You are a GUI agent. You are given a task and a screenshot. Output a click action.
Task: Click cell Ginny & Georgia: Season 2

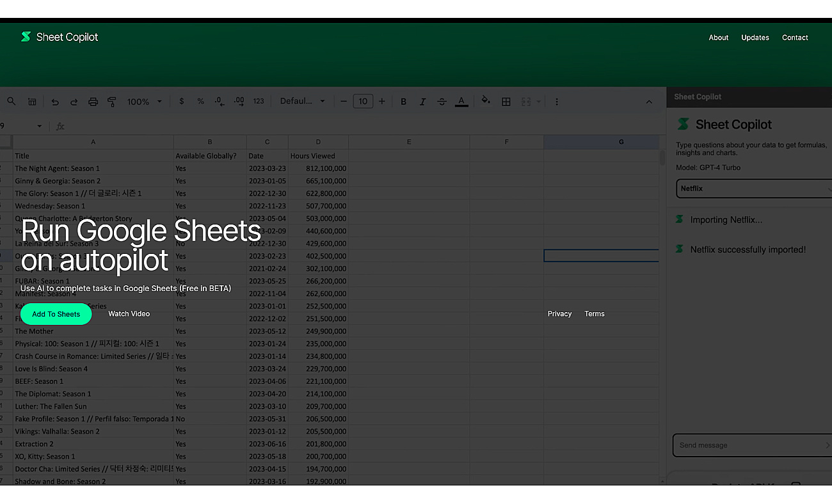93,181
